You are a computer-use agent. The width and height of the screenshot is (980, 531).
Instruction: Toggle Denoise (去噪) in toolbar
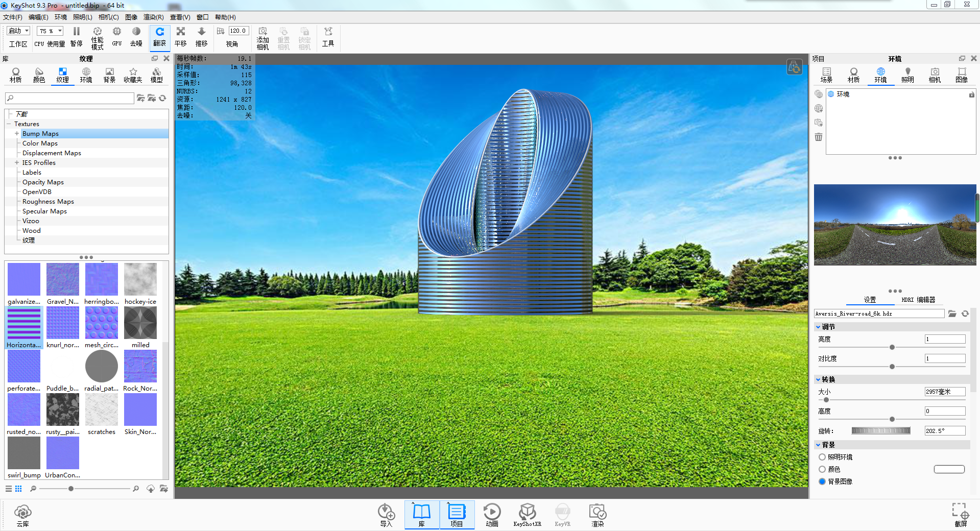[136, 37]
